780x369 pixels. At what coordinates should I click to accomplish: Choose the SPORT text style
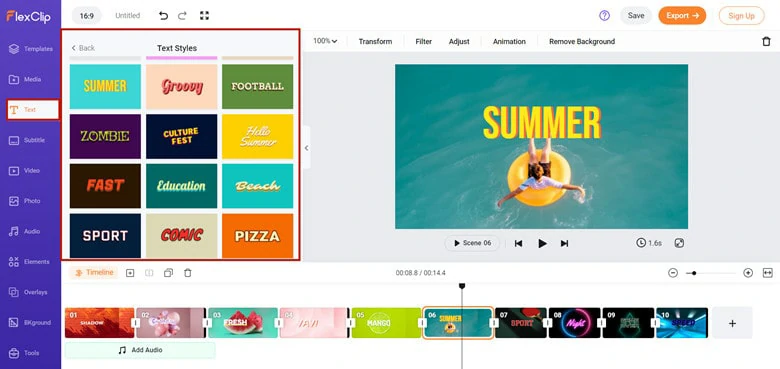click(x=105, y=236)
